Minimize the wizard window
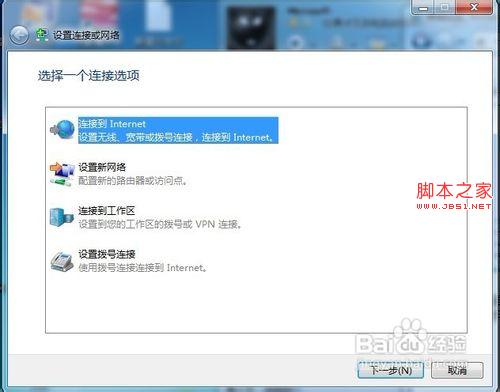 coord(423,7)
